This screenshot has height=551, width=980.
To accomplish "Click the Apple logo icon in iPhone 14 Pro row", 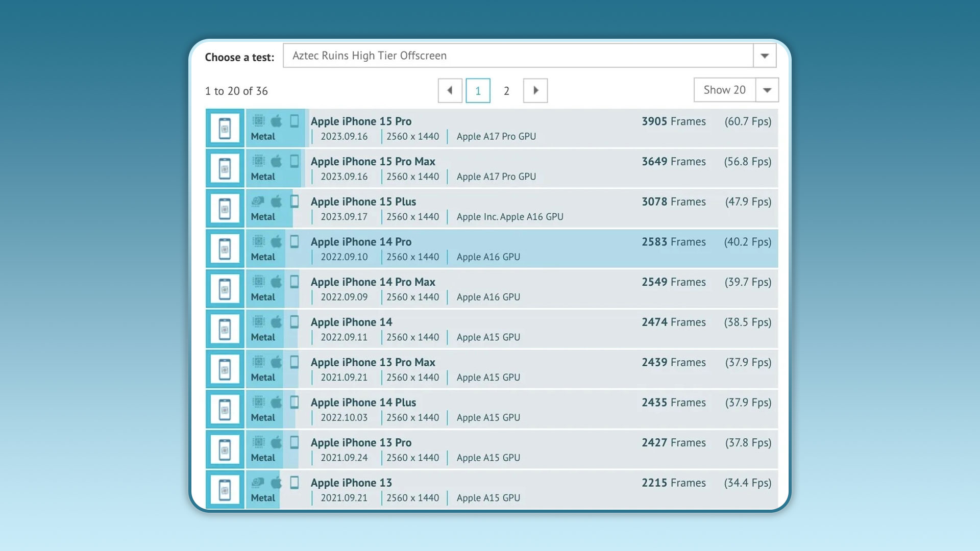I will 276,241.
